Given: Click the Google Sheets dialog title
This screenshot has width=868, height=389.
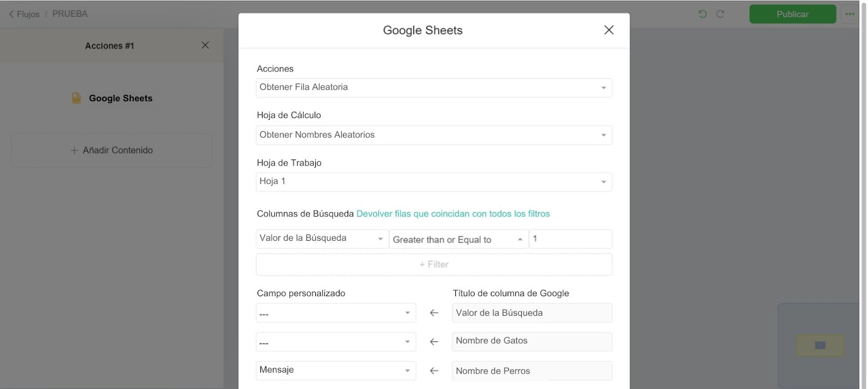Looking at the screenshot, I should pyautogui.click(x=423, y=30).
